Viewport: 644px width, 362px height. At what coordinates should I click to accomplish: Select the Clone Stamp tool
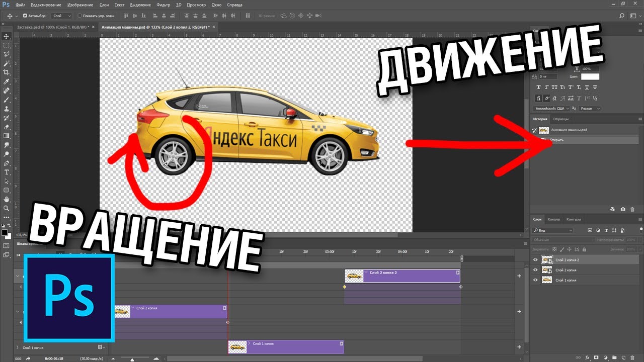[x=7, y=109]
